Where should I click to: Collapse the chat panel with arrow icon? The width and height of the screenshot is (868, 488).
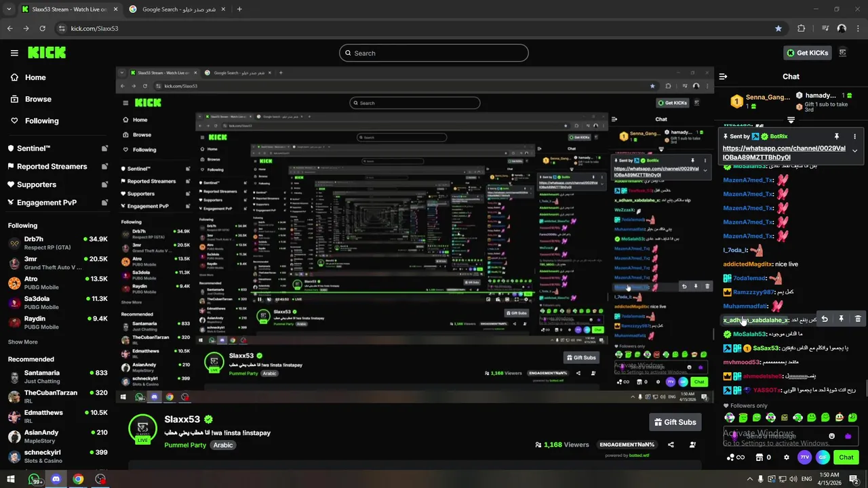723,77
